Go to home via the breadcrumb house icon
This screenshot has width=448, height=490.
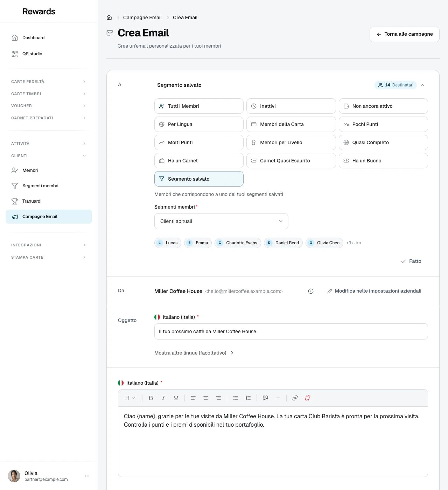tap(109, 17)
